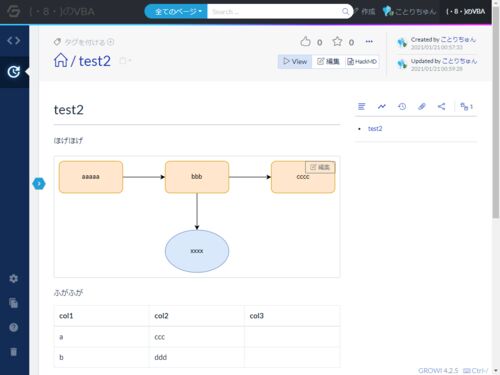This screenshot has height=375, width=500.
Task: Open the 全てのページ search scope dropdown
Action: (x=176, y=12)
